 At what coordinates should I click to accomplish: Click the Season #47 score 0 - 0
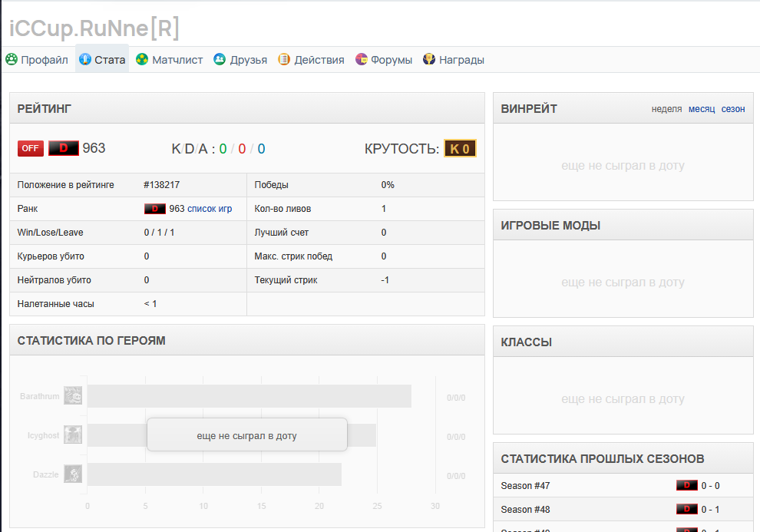[711, 485]
